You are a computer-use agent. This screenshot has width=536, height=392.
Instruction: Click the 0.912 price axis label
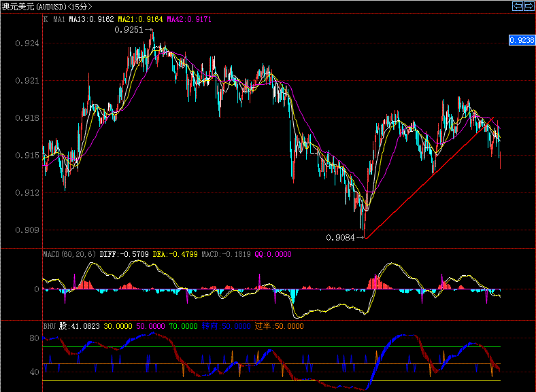[27, 193]
